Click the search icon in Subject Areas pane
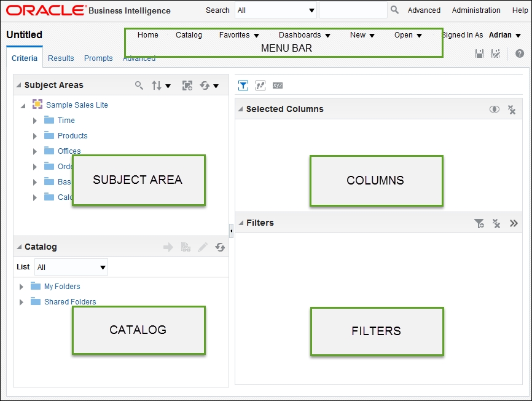532x401 pixels. click(x=139, y=85)
